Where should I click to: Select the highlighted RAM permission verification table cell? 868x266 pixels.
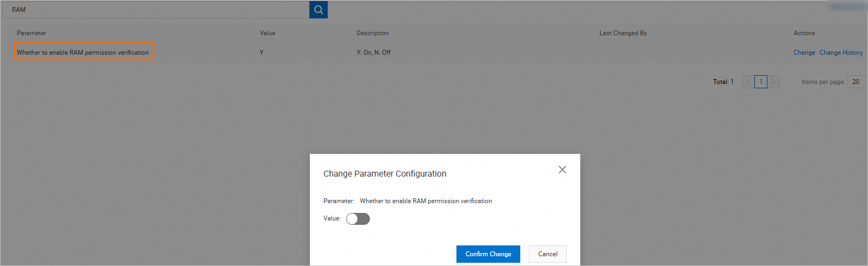[83, 53]
